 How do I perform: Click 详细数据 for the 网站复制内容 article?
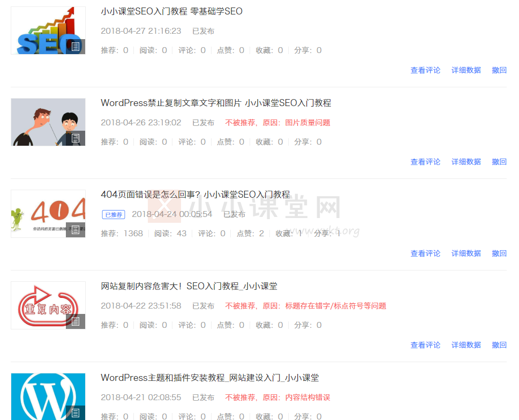[x=466, y=345]
